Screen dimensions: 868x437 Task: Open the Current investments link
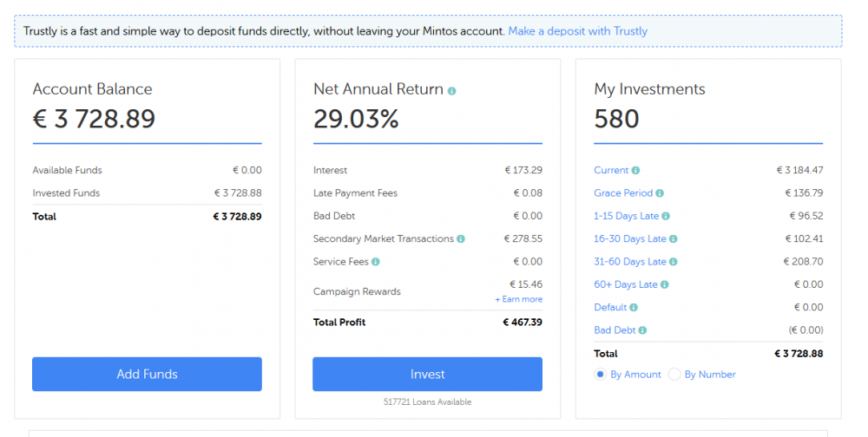click(611, 171)
